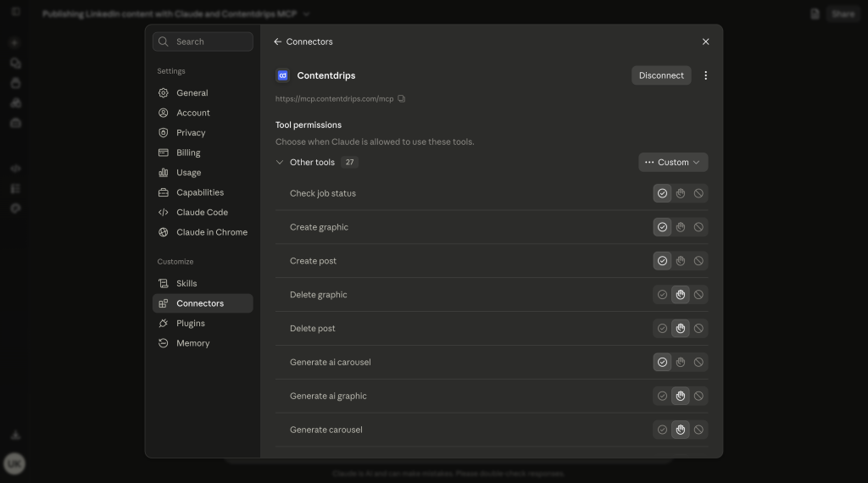Require approval for Generate ai graphic
This screenshot has height=483, width=868.
click(681, 396)
